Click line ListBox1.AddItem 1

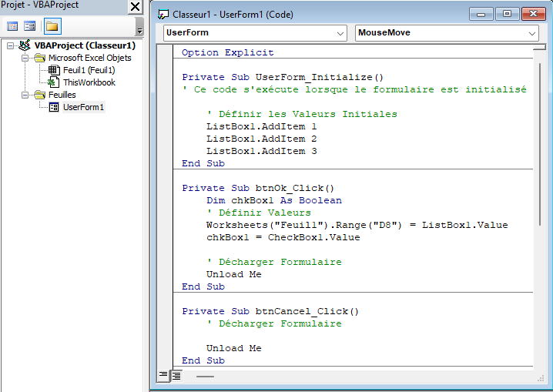(262, 126)
